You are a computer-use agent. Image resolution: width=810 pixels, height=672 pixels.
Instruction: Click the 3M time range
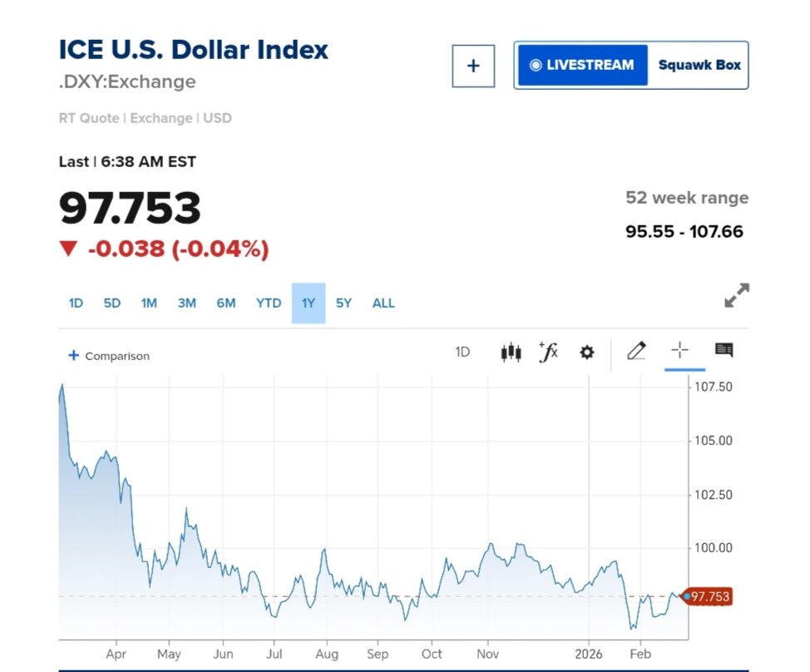pyautogui.click(x=187, y=303)
